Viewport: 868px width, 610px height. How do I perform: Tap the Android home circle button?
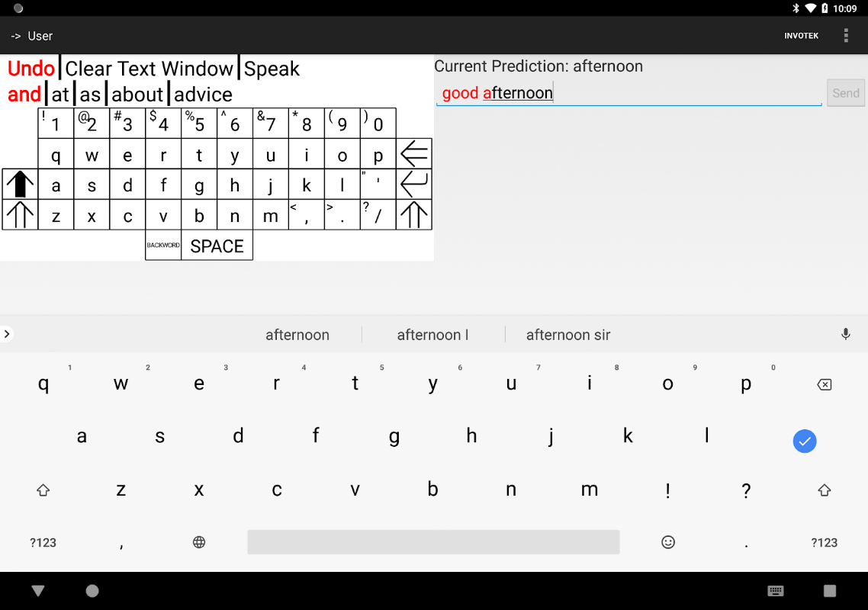pyautogui.click(x=92, y=591)
